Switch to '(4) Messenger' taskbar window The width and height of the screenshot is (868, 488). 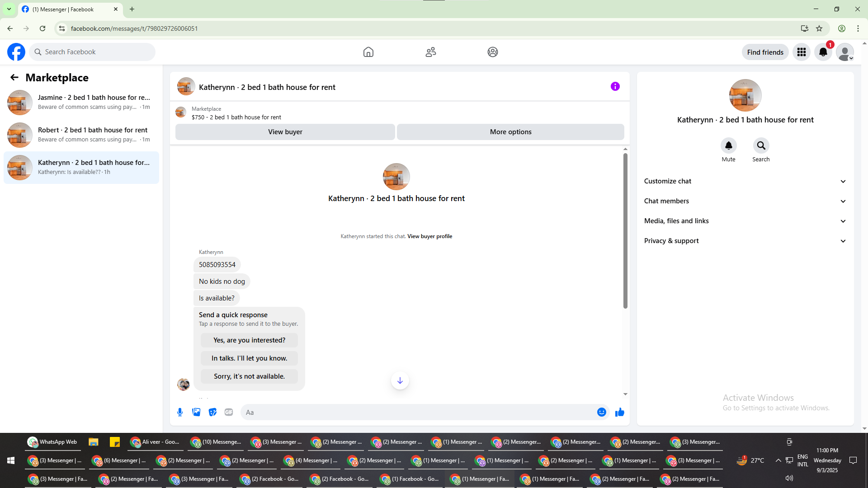click(x=311, y=460)
